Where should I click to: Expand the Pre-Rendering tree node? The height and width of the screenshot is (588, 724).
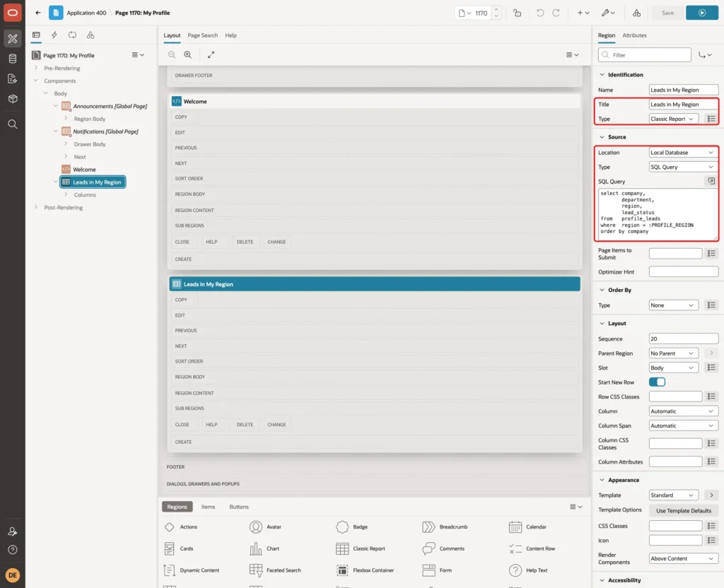pos(36,68)
